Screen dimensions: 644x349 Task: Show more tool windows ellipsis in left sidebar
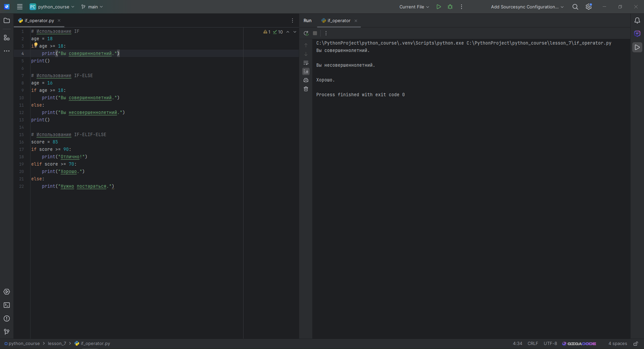(6, 51)
